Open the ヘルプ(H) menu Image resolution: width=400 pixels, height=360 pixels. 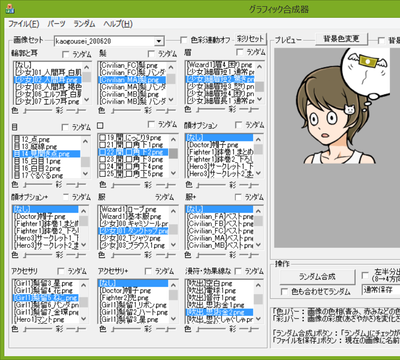point(118,24)
